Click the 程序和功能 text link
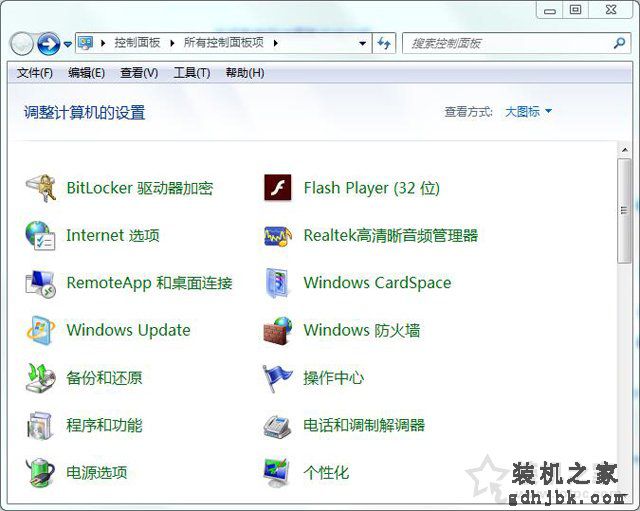Viewport: 640px width, 511px height. pyautogui.click(x=104, y=425)
